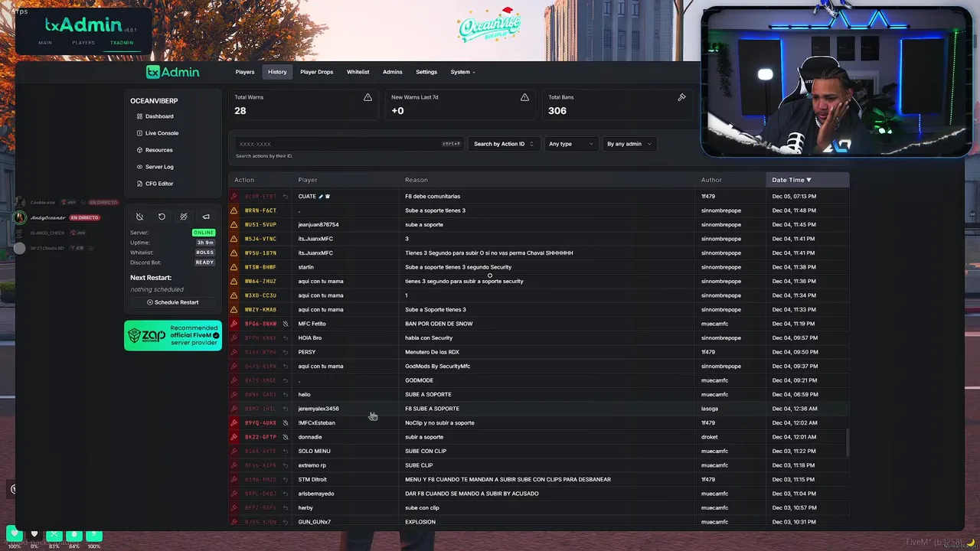Viewport: 980px width, 551px height.
Task: Click player name STM Ditroit
Action: point(312,479)
